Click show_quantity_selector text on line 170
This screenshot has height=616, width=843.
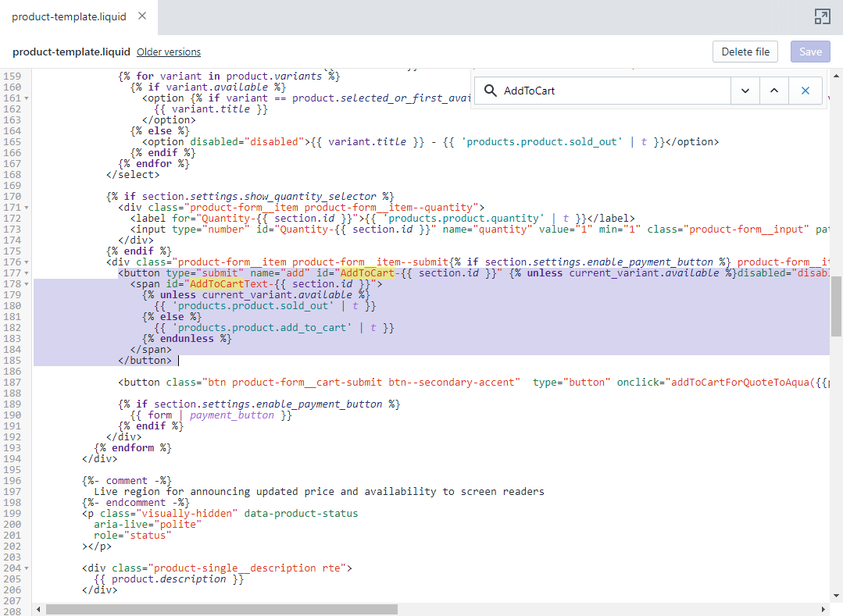[310, 197]
